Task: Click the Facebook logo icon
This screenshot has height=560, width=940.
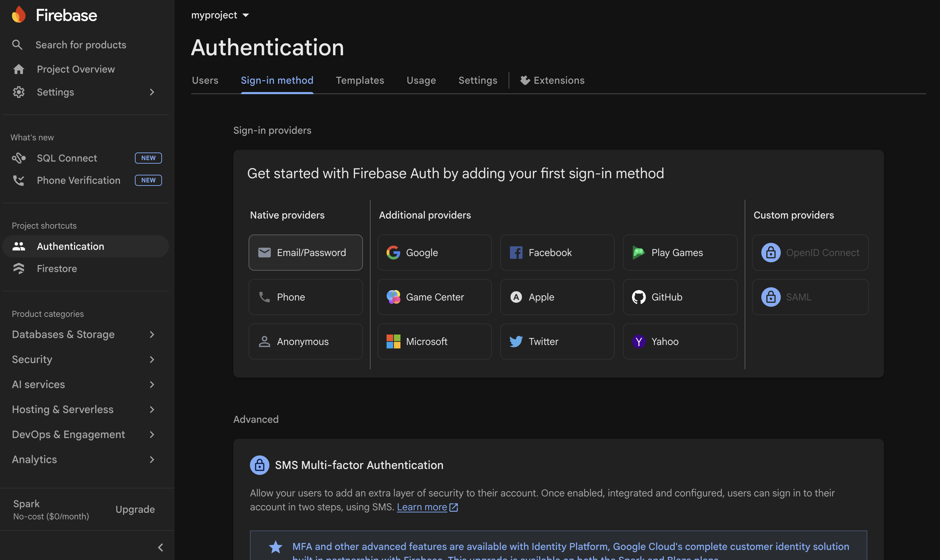Action: 516,253
